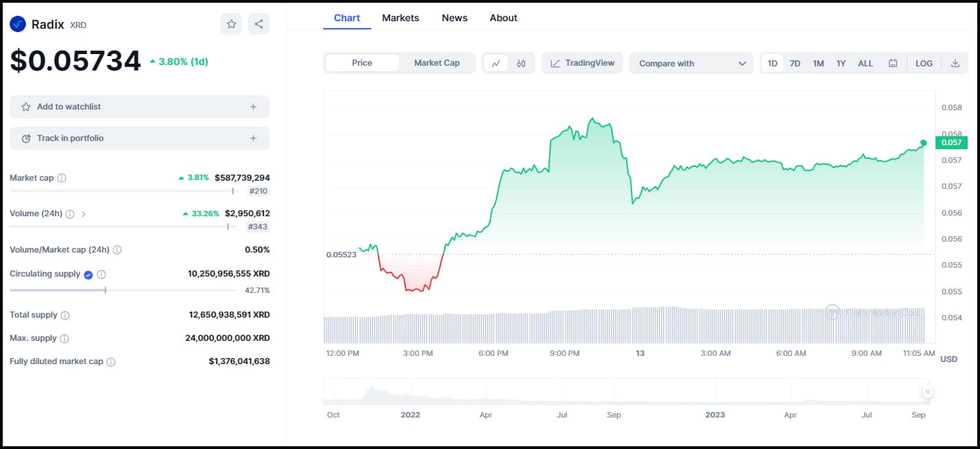The width and height of the screenshot is (980, 449).
Task: Click the 12,650,938,591 XRD total supply
Action: pos(229,315)
